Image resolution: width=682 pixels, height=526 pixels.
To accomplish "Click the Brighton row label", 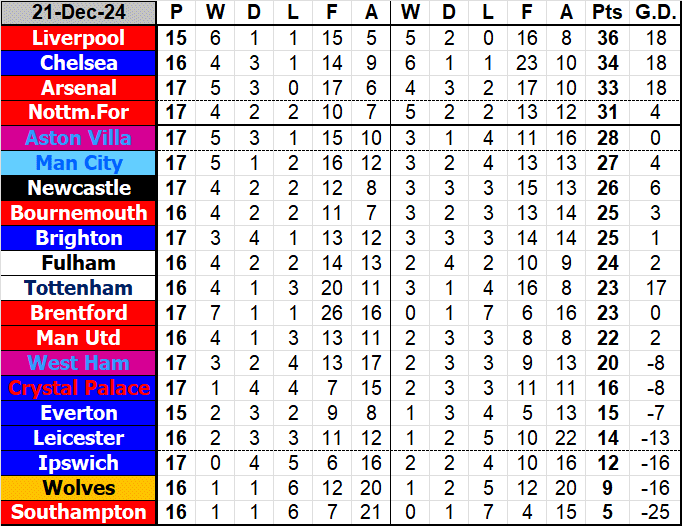I will click(79, 238).
